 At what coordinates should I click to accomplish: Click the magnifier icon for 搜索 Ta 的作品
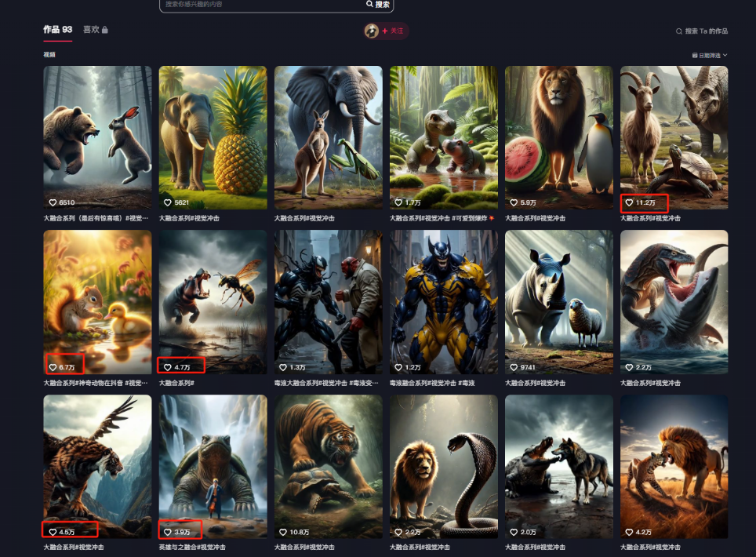[x=679, y=31]
